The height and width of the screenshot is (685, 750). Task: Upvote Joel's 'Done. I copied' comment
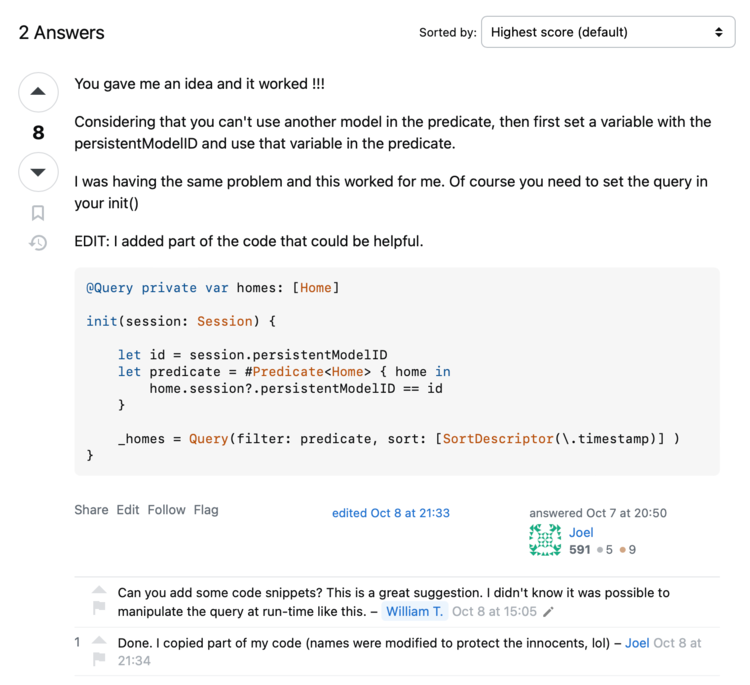tap(99, 641)
